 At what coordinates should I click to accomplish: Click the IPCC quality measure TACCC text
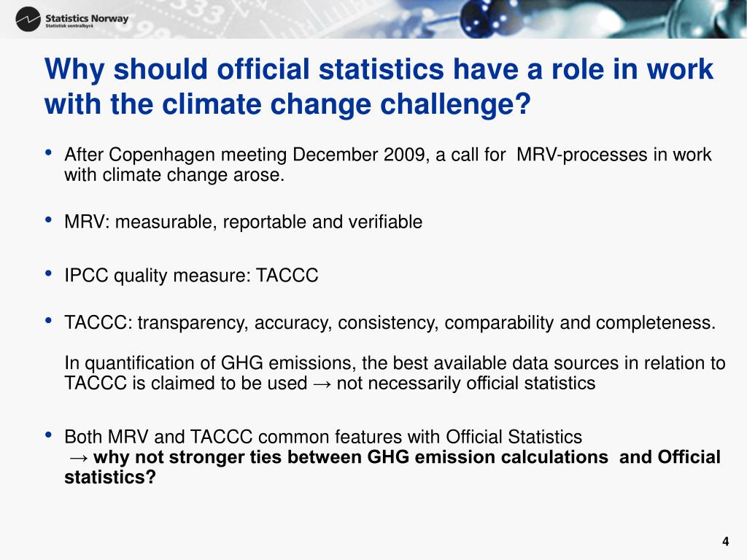(x=191, y=276)
